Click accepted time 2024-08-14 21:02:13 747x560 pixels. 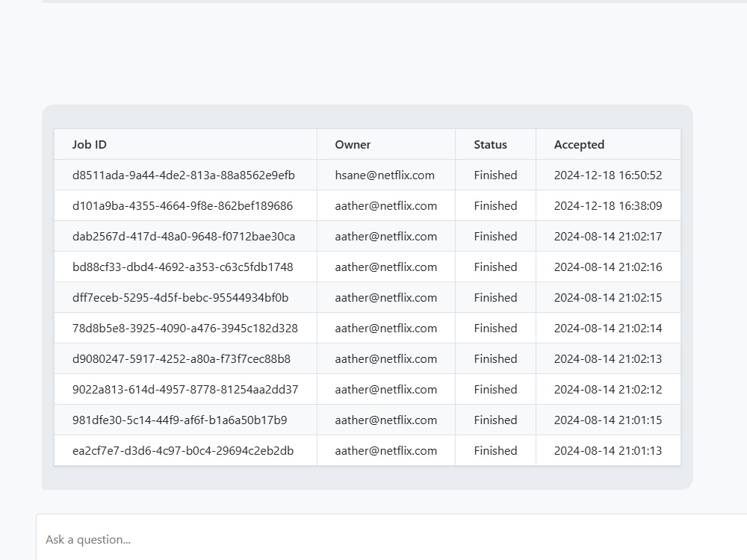pos(608,358)
